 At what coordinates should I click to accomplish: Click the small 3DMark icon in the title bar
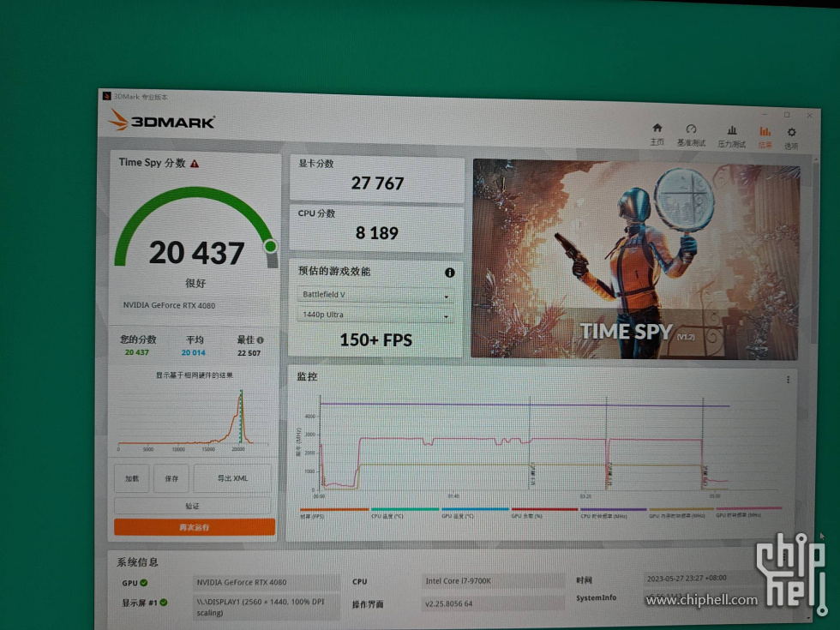(x=106, y=96)
